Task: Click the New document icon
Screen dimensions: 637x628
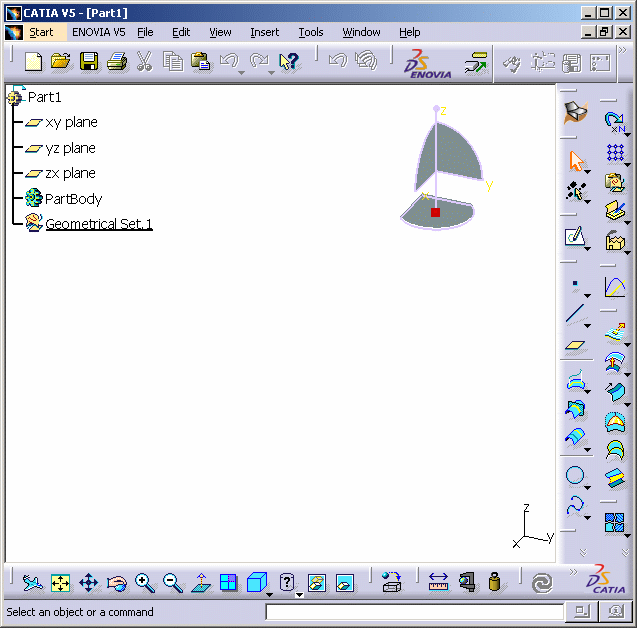Action: [x=33, y=62]
